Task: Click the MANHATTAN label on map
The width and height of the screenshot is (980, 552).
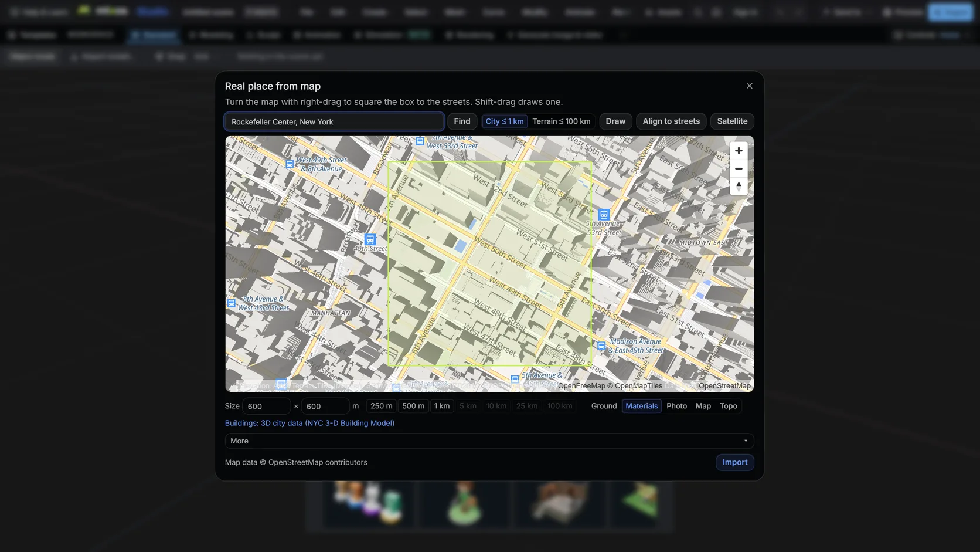Action: [x=331, y=313]
